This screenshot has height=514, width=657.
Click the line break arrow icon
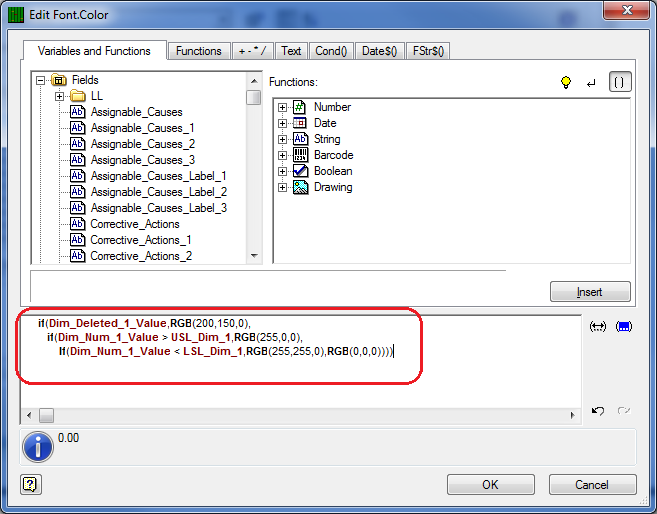pyautogui.click(x=591, y=83)
